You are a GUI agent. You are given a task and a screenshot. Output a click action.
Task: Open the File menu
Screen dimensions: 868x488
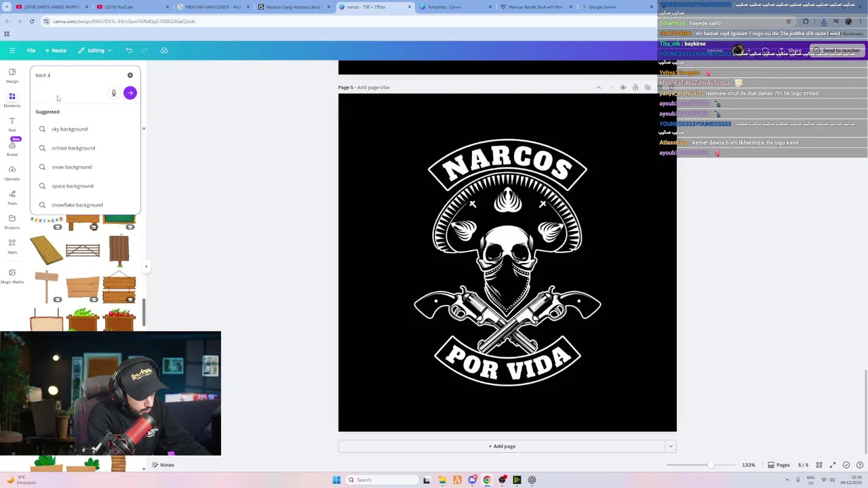[31, 50]
